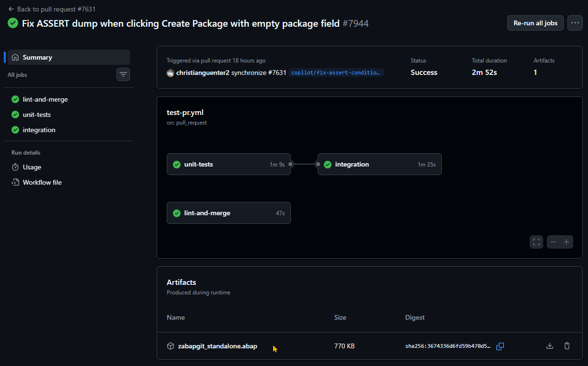This screenshot has height=366, width=588.
Task: Click the Artifacts section heading
Action: [x=182, y=282]
